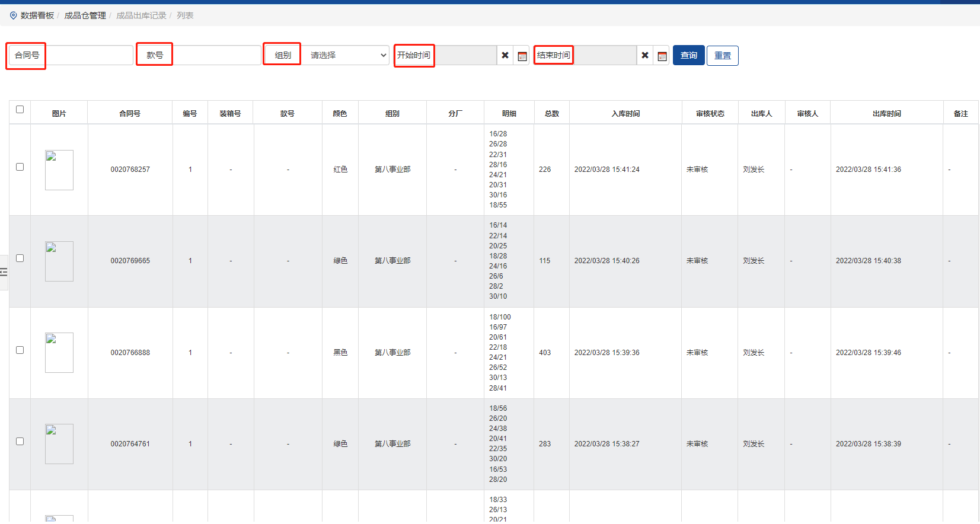Go to 数据看板 in breadcrumb
Screen dimensions: 980x524
point(37,15)
